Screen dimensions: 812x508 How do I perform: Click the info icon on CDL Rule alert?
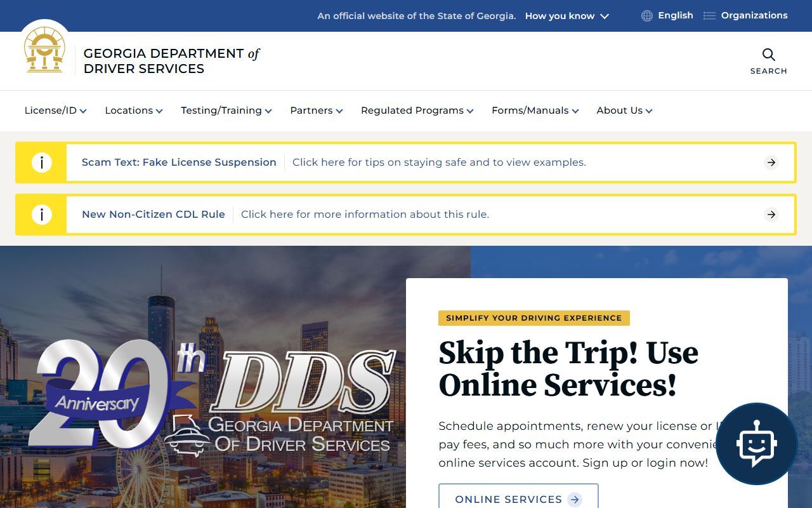(x=41, y=215)
